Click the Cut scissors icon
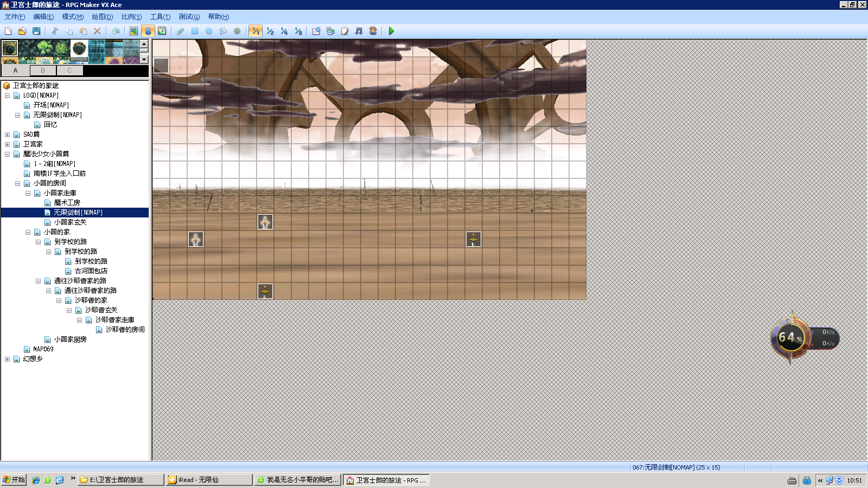This screenshot has height=488, width=868. [55, 31]
